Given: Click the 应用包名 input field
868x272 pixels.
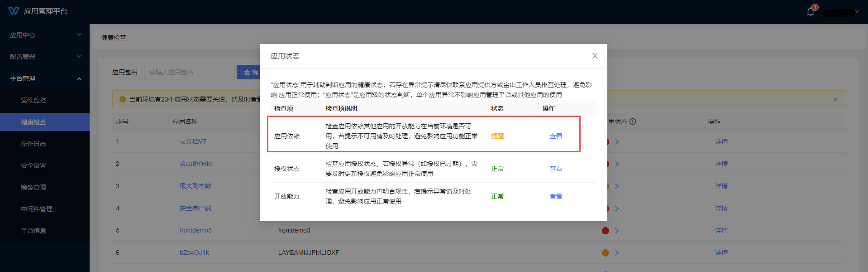Looking at the screenshot, I should [x=189, y=72].
